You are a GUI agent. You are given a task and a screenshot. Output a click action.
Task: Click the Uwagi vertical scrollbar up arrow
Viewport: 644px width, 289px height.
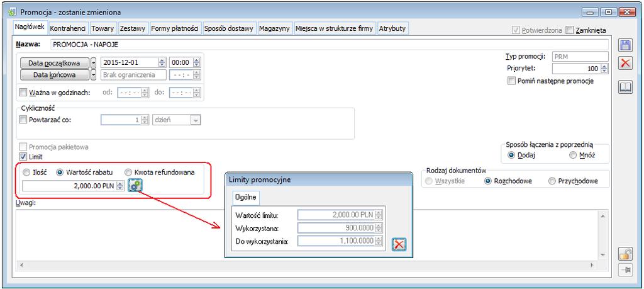pyautogui.click(x=602, y=216)
